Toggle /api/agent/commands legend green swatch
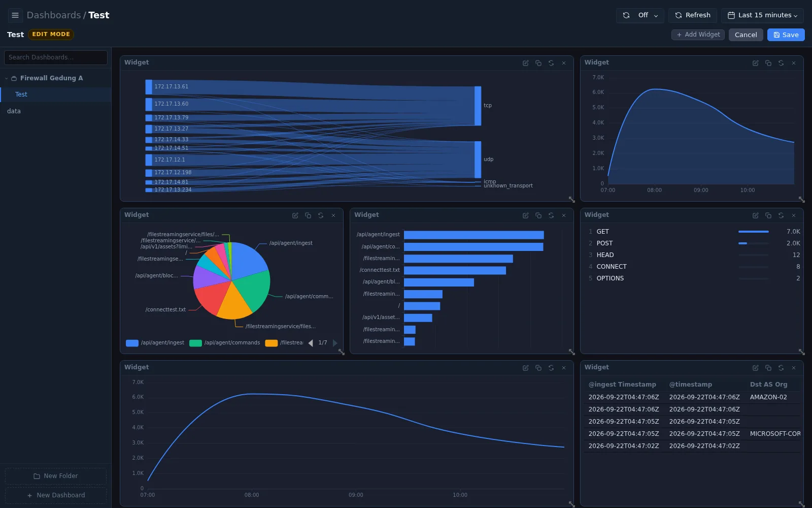 click(x=195, y=343)
